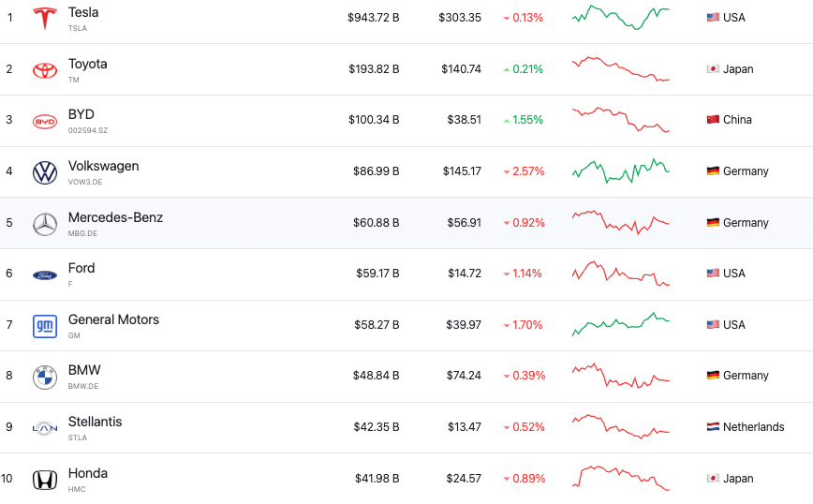Viewport: 813px width, 504px height.
Task: Click the Netherlands flag for Stellantis
Action: 714,427
